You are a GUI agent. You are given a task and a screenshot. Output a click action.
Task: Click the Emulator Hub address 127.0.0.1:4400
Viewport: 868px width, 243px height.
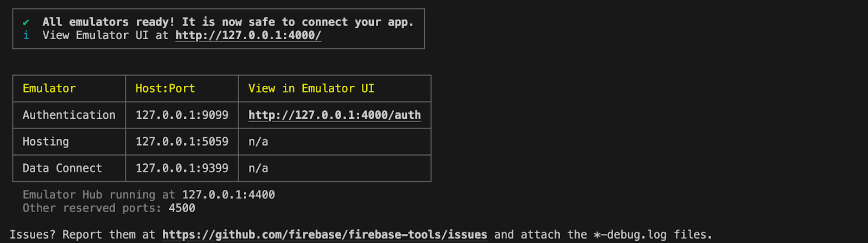(228, 195)
